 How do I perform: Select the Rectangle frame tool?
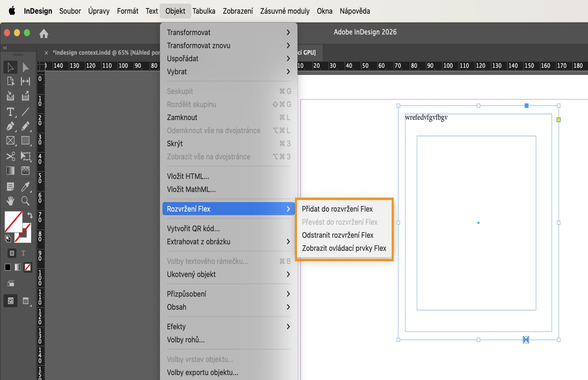[x=10, y=141]
